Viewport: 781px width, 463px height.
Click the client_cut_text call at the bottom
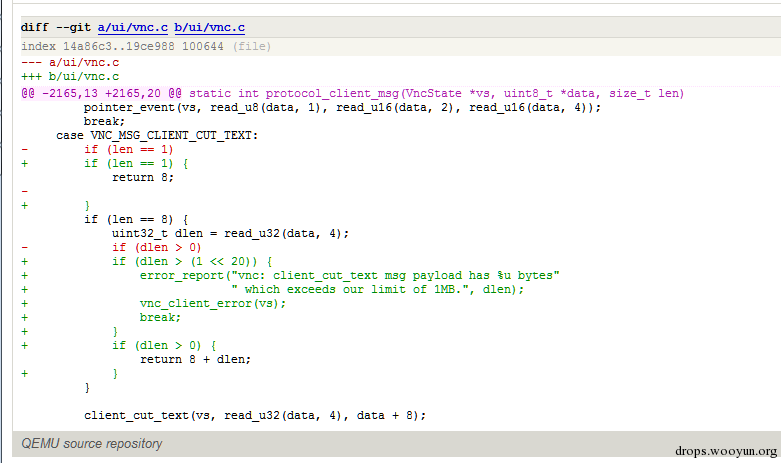click(255, 415)
